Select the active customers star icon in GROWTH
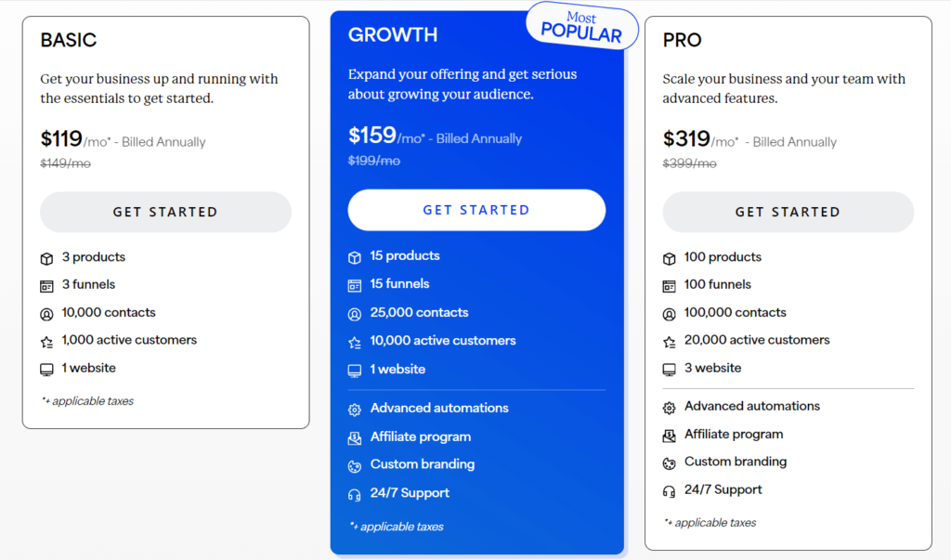 (x=354, y=341)
